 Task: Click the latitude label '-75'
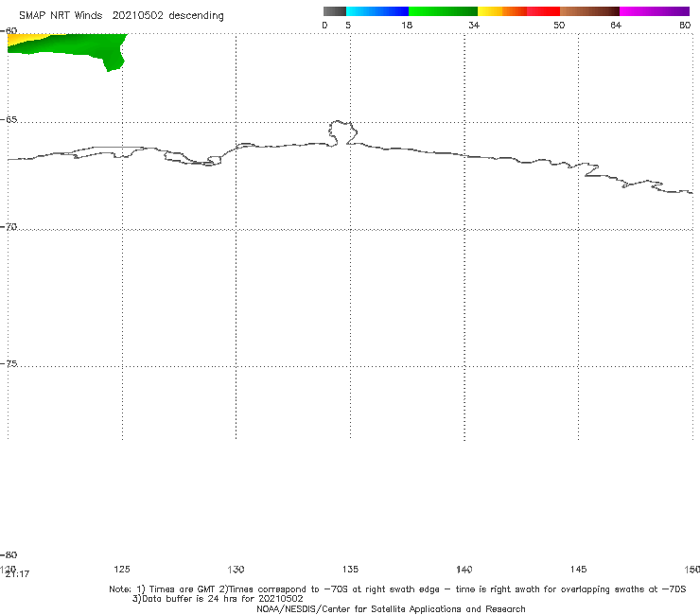click(x=9, y=363)
